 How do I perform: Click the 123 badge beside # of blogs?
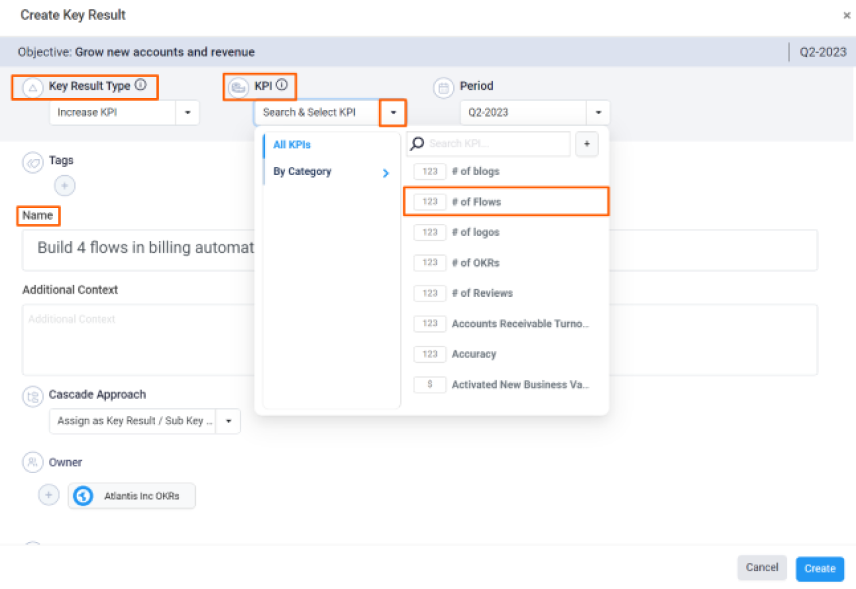pos(430,171)
